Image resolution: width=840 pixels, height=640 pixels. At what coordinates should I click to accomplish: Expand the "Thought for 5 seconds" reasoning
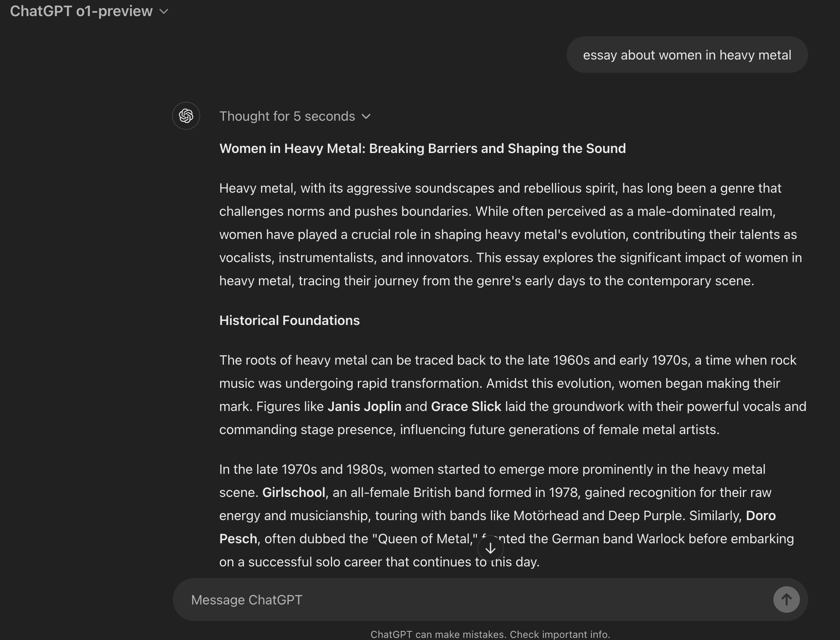[x=287, y=116]
